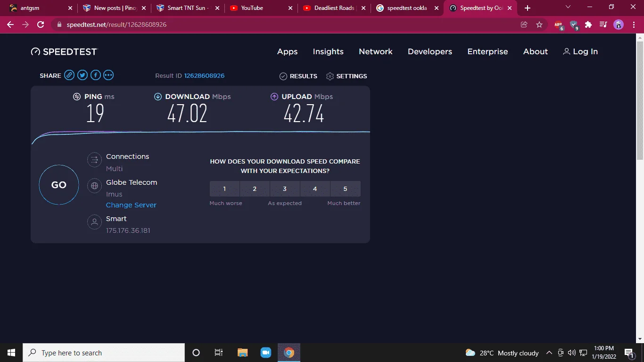Rate download speed as 3
Viewport: 644px width, 362px height.
(x=285, y=189)
